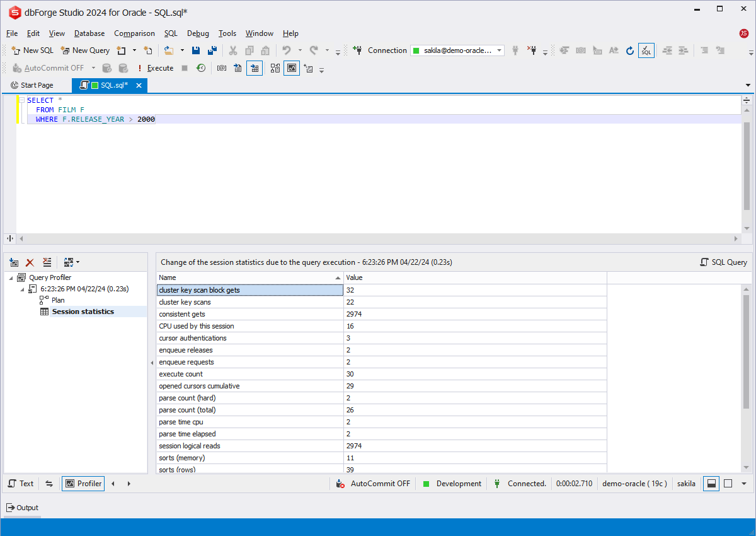Click the Refresh icon on the toolbar
Image resolution: width=756 pixels, height=536 pixels.
(630, 50)
